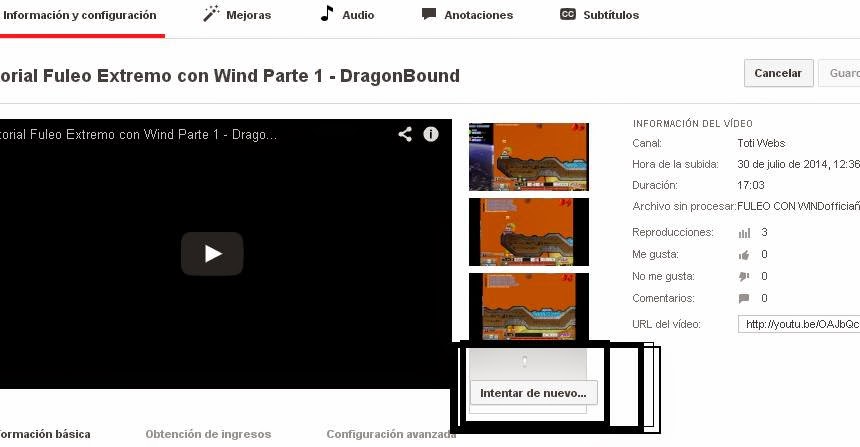Screen dimensions: 860x447
Task: Switch to the Audio tab
Action: [347, 15]
